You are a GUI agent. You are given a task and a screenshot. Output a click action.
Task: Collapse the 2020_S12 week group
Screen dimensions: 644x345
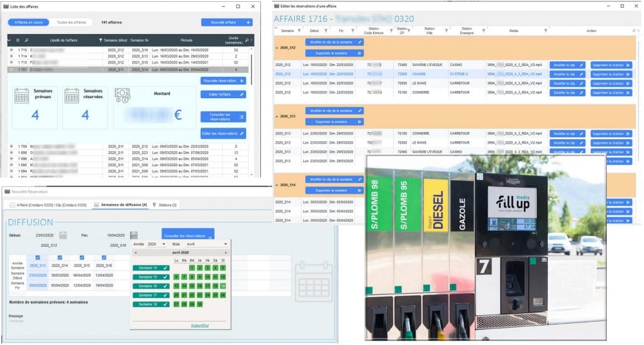click(277, 47)
